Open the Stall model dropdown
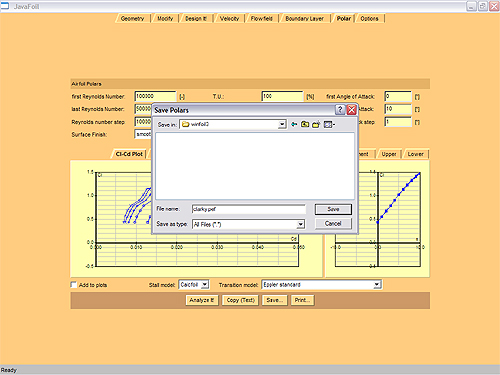 [x=205, y=284]
